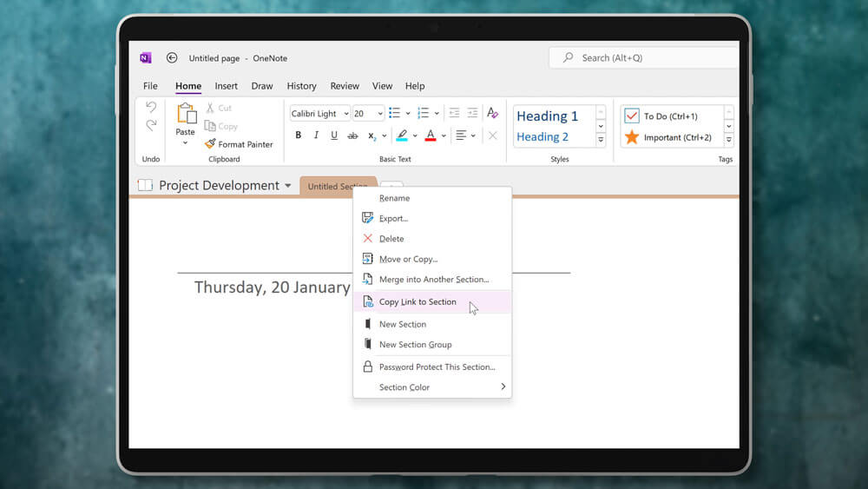Click the Format Painter brush icon
The height and width of the screenshot is (489, 868).
click(x=210, y=144)
